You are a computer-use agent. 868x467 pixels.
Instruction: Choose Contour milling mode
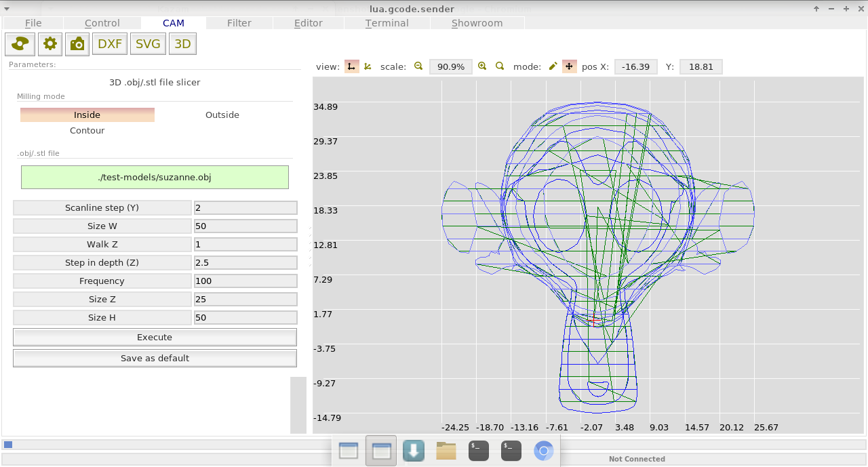[87, 131]
